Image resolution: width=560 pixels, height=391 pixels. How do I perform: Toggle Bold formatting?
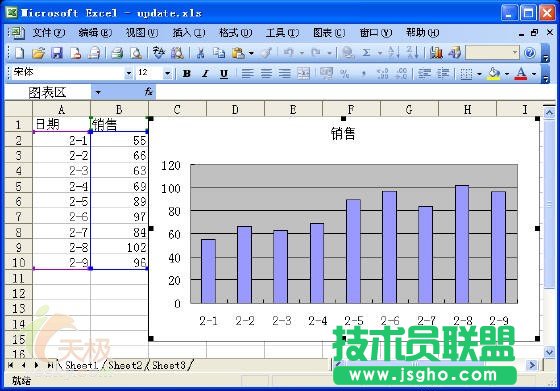coord(186,74)
